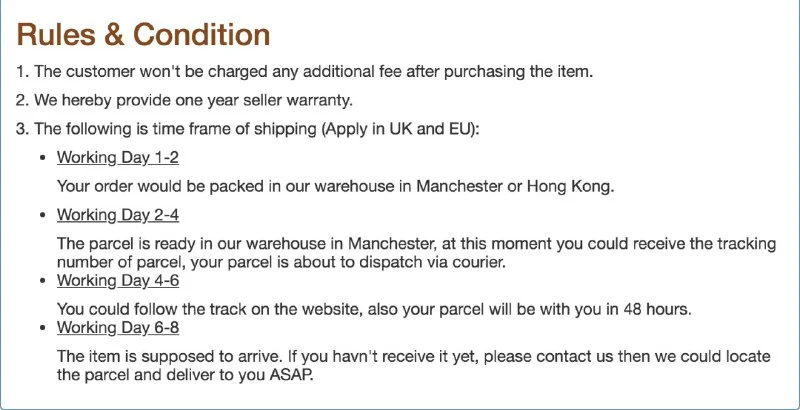800x410 pixels.
Task: Click list number "2." of the rules
Action: click(23, 100)
